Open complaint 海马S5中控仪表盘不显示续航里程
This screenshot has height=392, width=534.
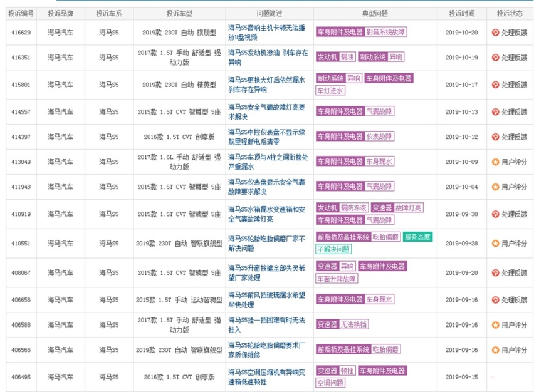coord(266,137)
